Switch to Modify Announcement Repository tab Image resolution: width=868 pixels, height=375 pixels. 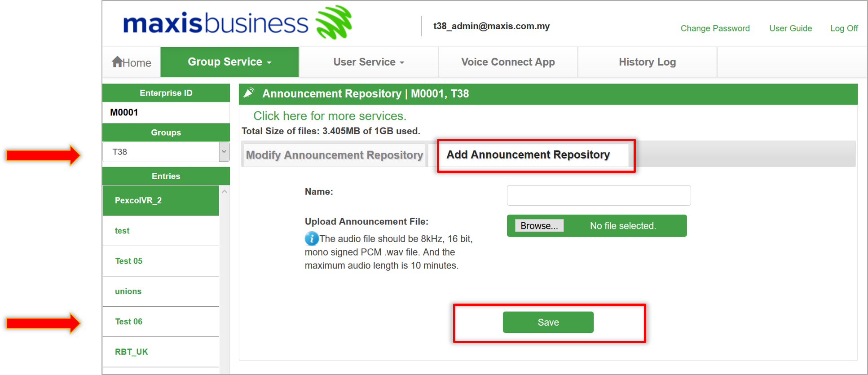(x=334, y=155)
